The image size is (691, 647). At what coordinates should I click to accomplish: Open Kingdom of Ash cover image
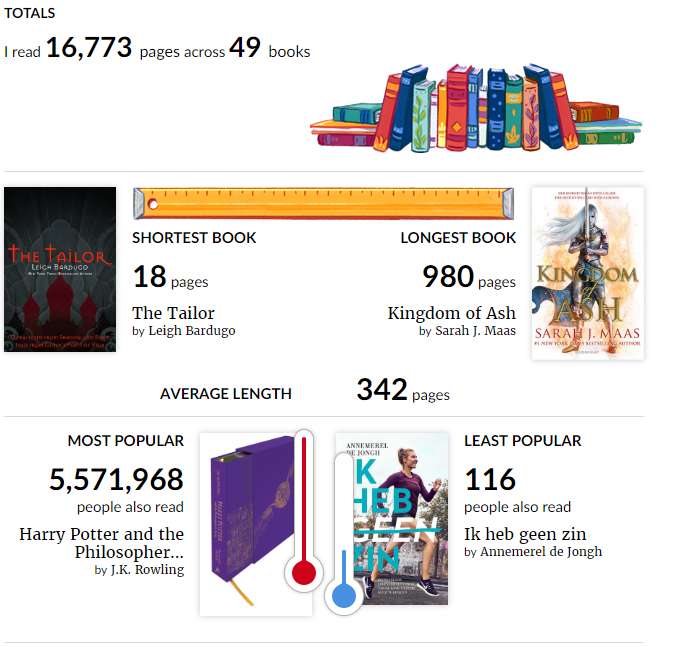click(x=588, y=273)
